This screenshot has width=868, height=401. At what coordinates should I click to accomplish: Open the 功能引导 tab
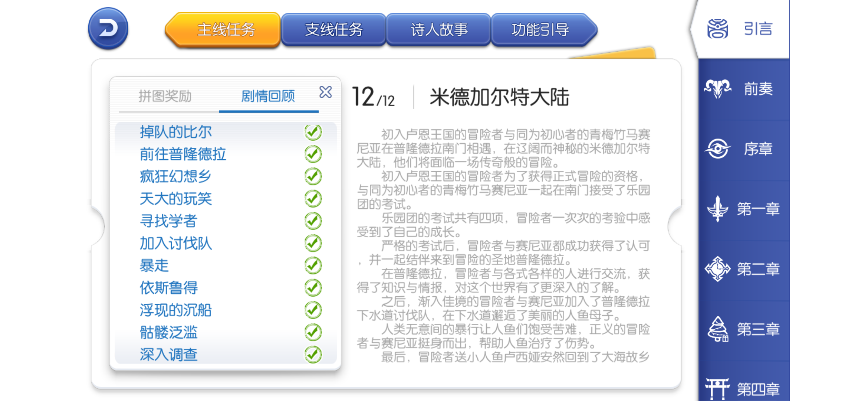[540, 30]
